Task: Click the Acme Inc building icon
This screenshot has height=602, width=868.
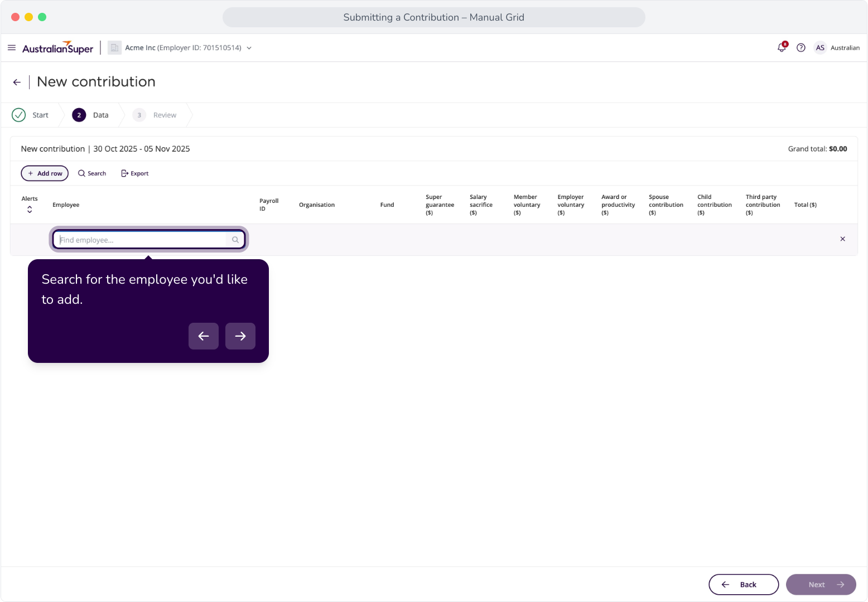Action: (x=114, y=48)
